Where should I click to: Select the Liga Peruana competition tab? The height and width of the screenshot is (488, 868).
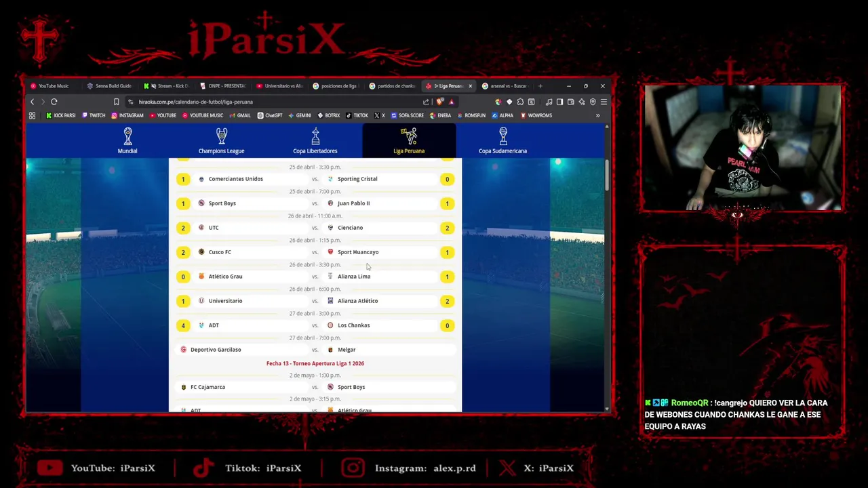(409, 141)
